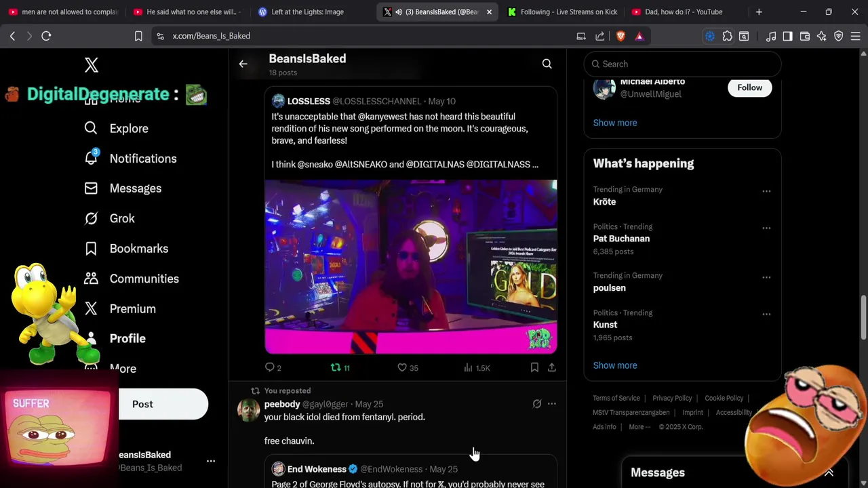This screenshot has width=868, height=488.
Task: Open more options on peebody's post
Action: [552, 404]
